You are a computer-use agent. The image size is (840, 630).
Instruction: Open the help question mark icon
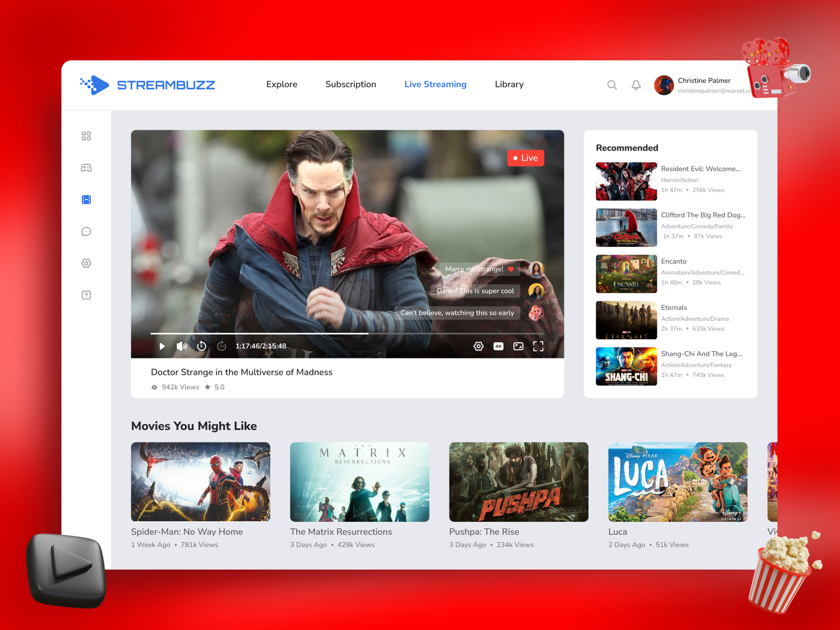[x=86, y=295]
